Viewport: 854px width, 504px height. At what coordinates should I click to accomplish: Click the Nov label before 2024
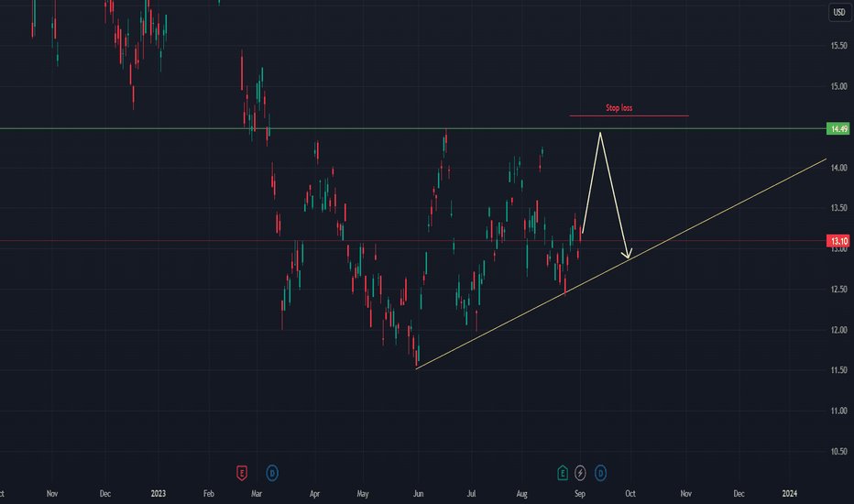(x=685, y=493)
